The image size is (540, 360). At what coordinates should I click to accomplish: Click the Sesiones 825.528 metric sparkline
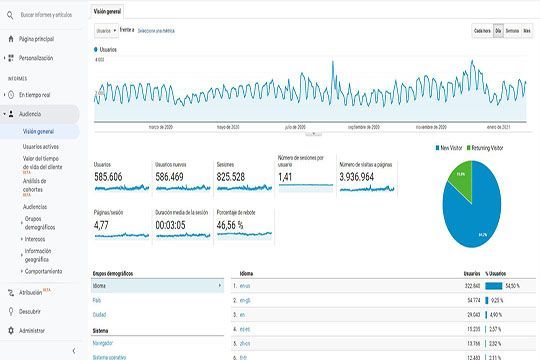point(244,188)
